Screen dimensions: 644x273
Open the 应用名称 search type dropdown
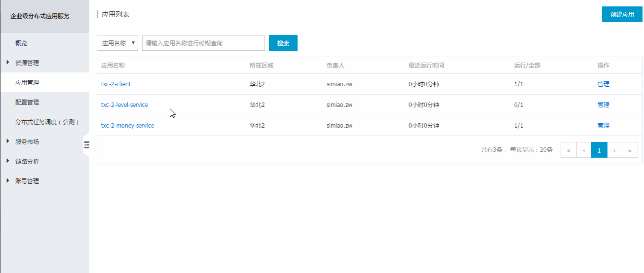[117, 43]
